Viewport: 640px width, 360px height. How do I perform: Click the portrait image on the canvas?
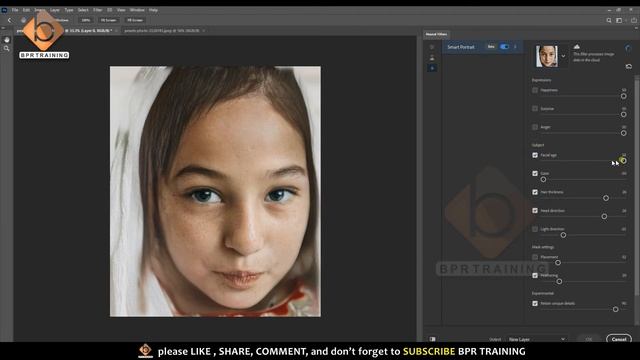(x=215, y=191)
